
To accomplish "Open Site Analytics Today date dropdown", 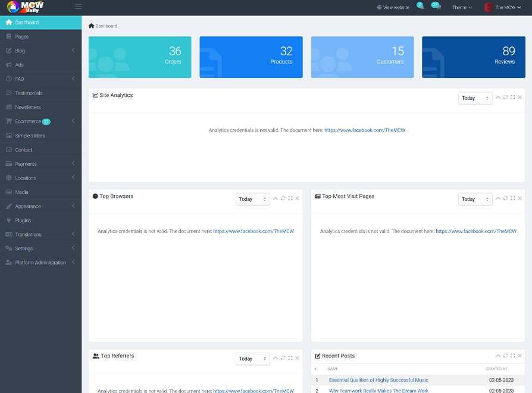I will [x=475, y=98].
